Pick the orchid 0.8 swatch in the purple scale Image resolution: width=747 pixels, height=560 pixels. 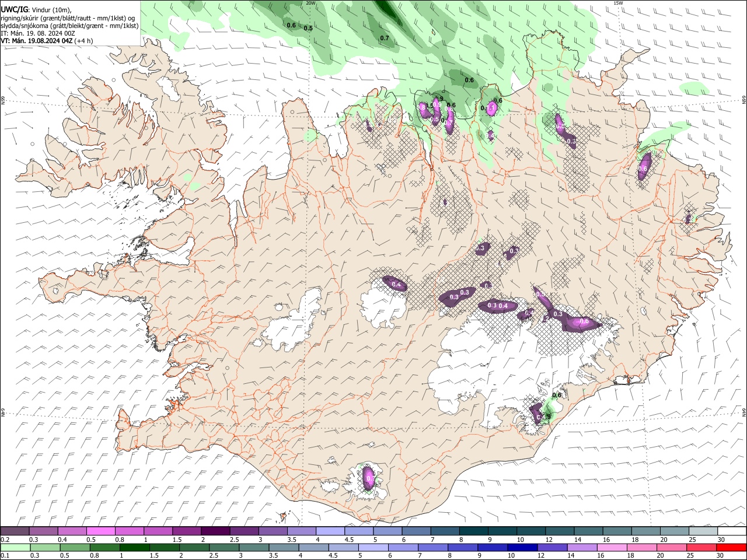[130, 531]
